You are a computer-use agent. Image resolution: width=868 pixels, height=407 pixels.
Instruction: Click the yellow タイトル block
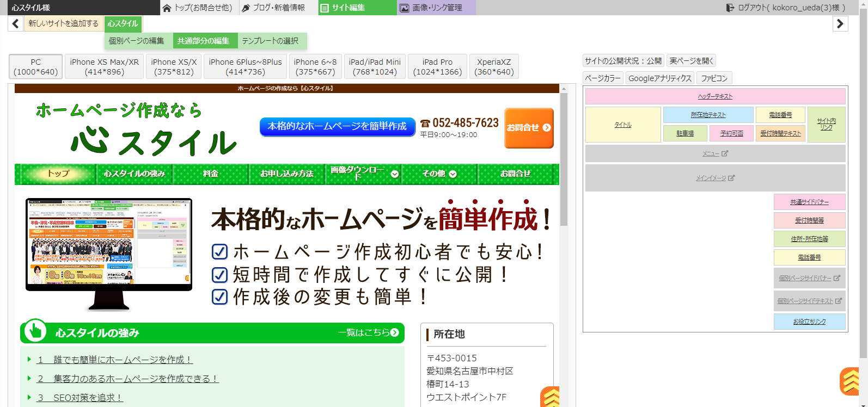click(623, 125)
